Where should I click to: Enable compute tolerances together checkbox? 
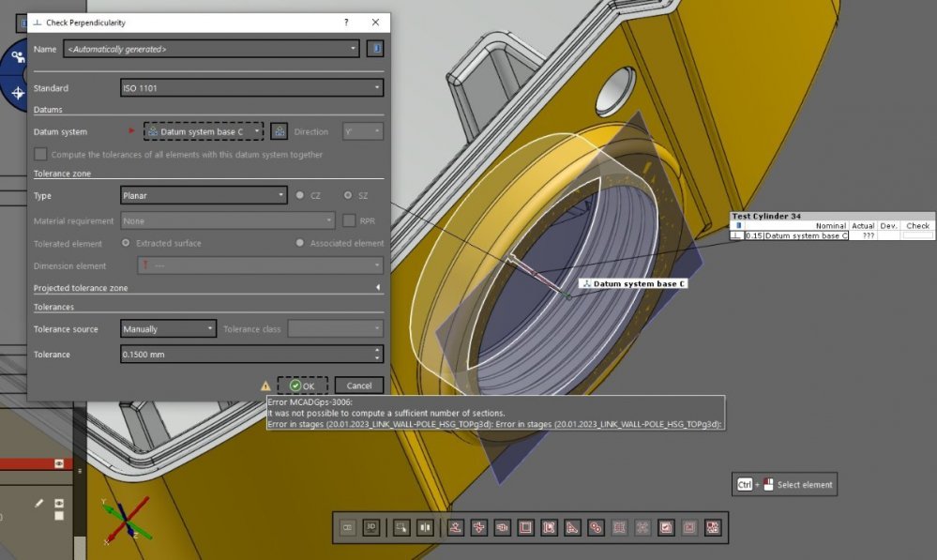(x=40, y=155)
